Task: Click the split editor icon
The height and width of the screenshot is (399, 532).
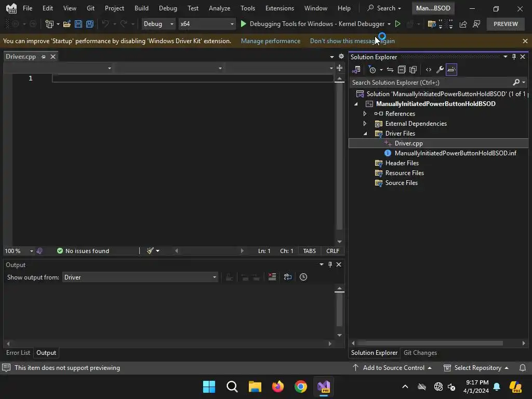Action: [339, 68]
